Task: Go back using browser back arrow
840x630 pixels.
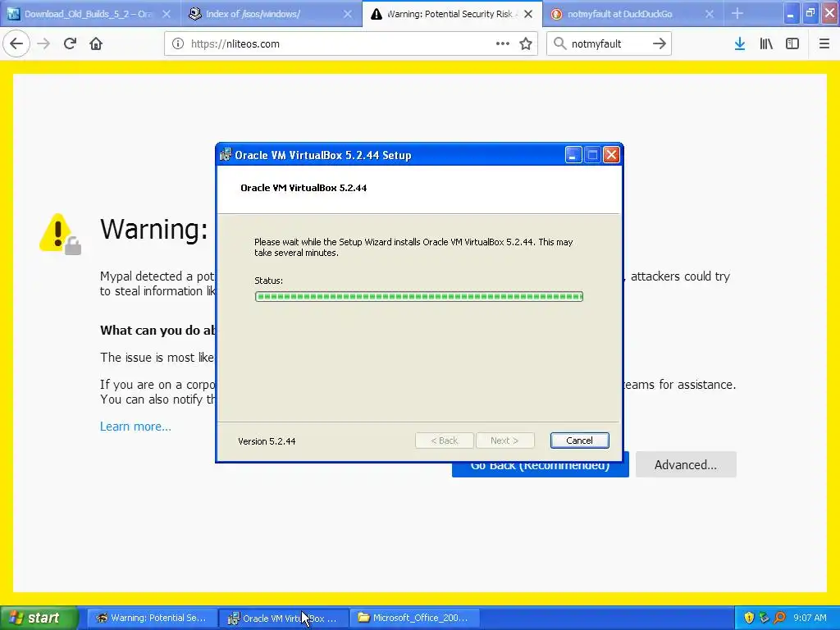Action: [16, 44]
